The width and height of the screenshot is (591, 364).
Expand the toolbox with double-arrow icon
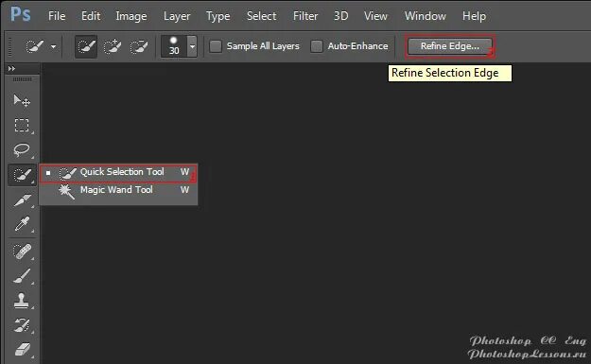click(x=11, y=69)
